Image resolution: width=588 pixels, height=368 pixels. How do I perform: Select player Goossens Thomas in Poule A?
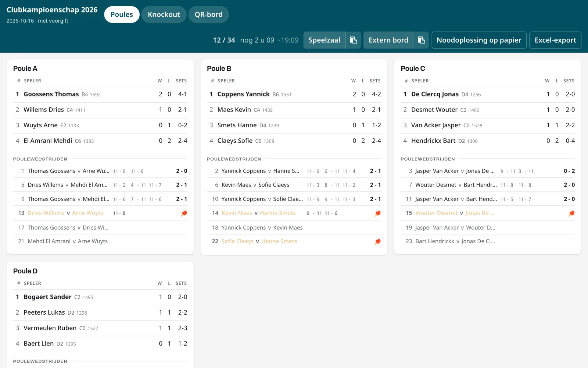click(x=100, y=94)
